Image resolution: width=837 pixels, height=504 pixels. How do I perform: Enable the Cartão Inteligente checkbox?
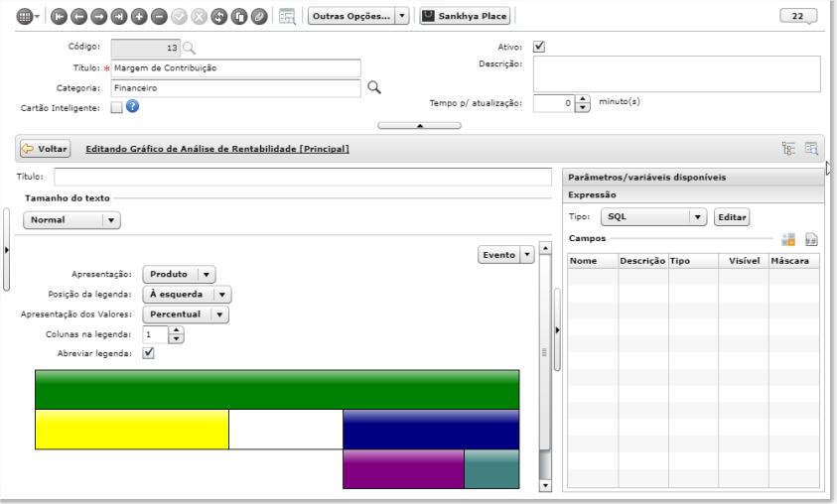(116, 108)
